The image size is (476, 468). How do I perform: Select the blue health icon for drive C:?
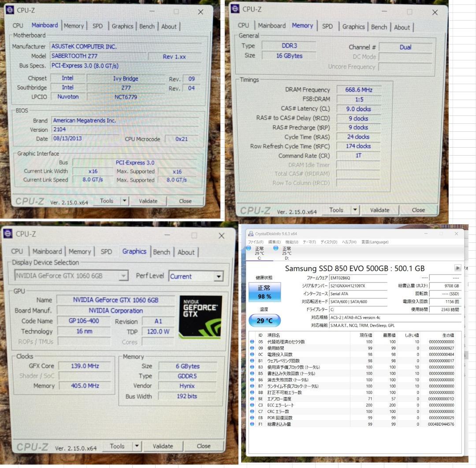pyautogui.click(x=248, y=248)
